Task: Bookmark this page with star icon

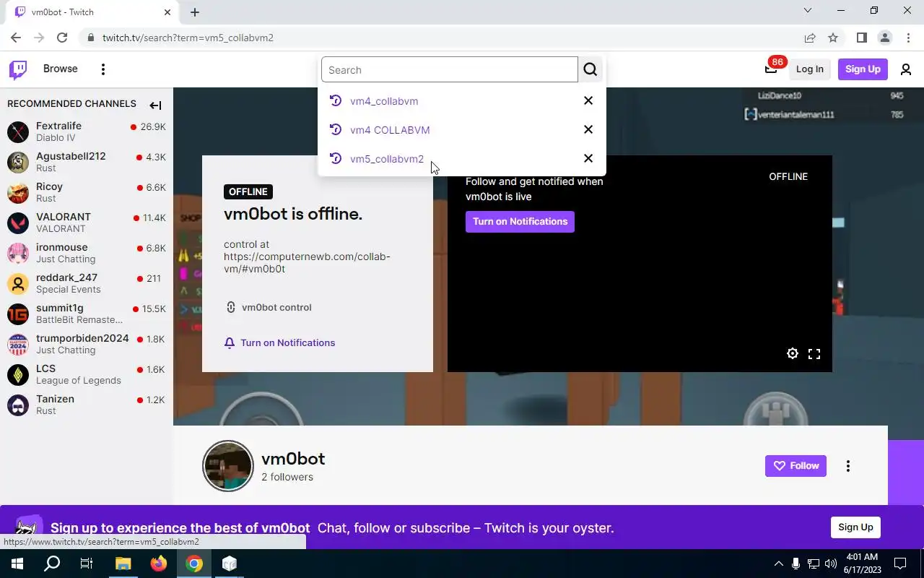Action: tap(833, 38)
